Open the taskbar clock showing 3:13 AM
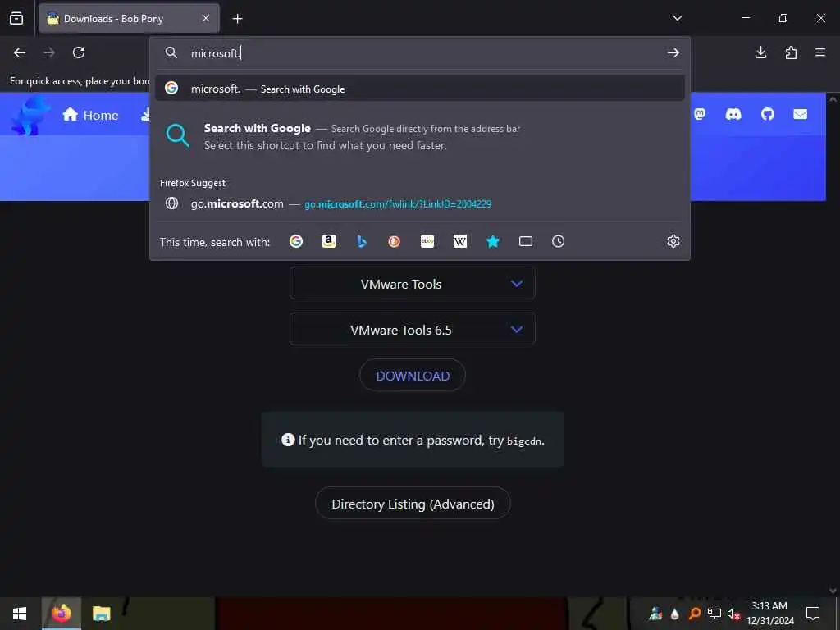Screen dimensions: 840x630 tap(769, 614)
